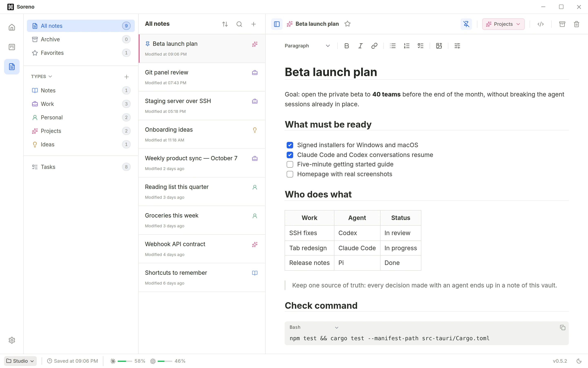
Task: Open the Webhook API contract note
Action: 202,249
